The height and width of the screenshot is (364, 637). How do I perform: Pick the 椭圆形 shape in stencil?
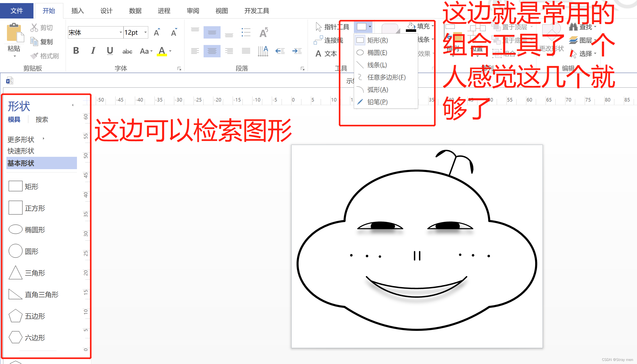(27, 229)
